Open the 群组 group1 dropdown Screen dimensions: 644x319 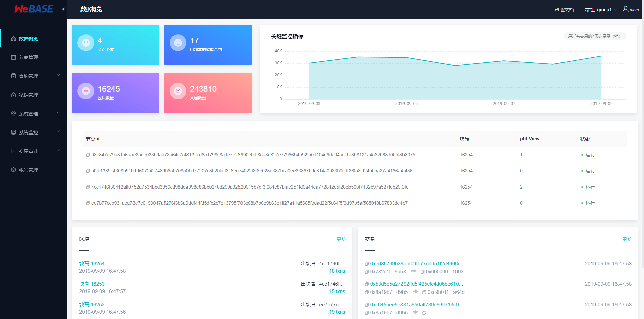tap(601, 10)
